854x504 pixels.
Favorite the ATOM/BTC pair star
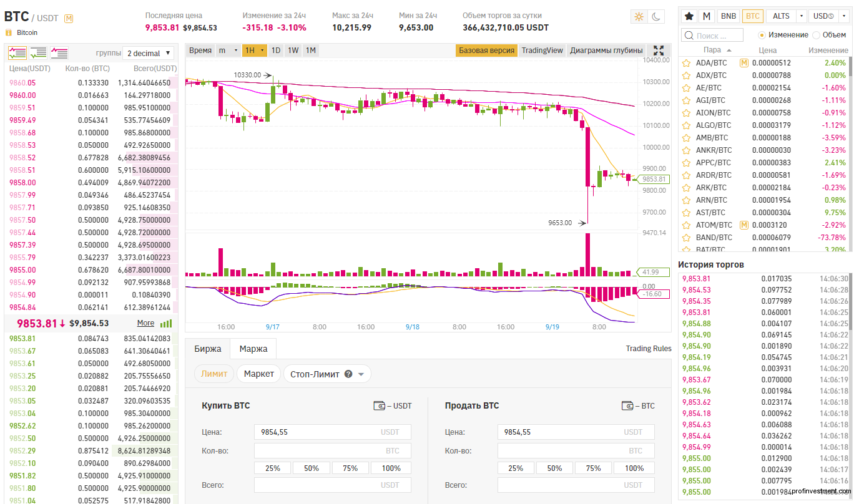tap(686, 225)
